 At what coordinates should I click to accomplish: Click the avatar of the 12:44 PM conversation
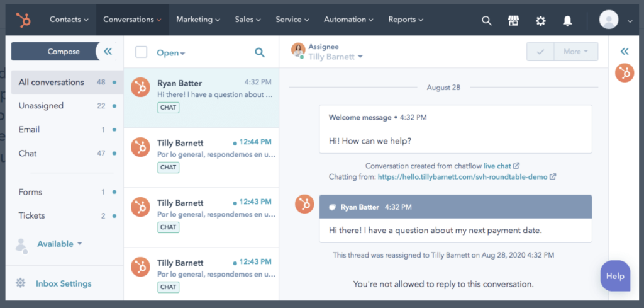tap(140, 147)
